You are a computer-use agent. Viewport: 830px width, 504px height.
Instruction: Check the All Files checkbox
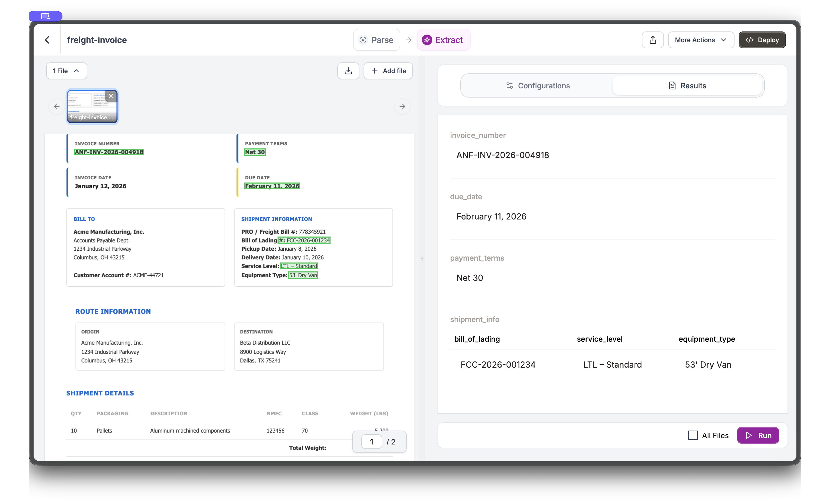tap(693, 435)
